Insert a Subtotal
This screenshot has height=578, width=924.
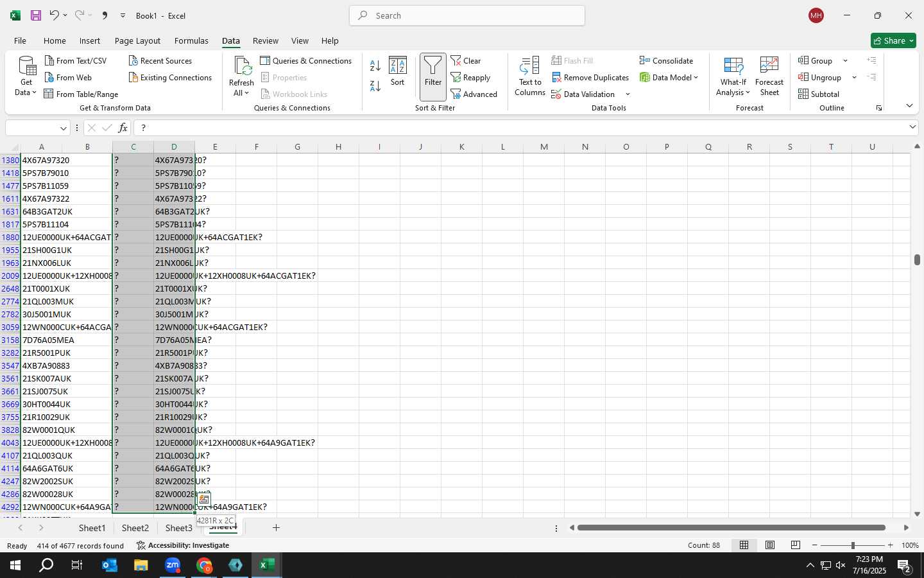(x=819, y=94)
